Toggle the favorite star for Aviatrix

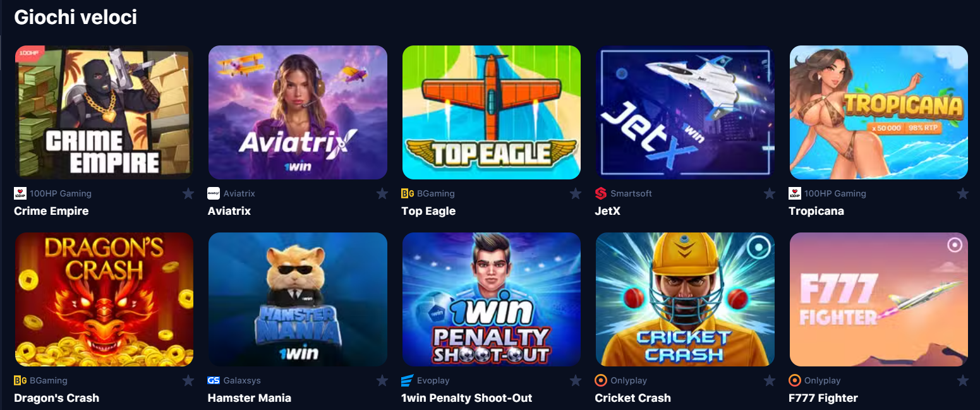(382, 193)
